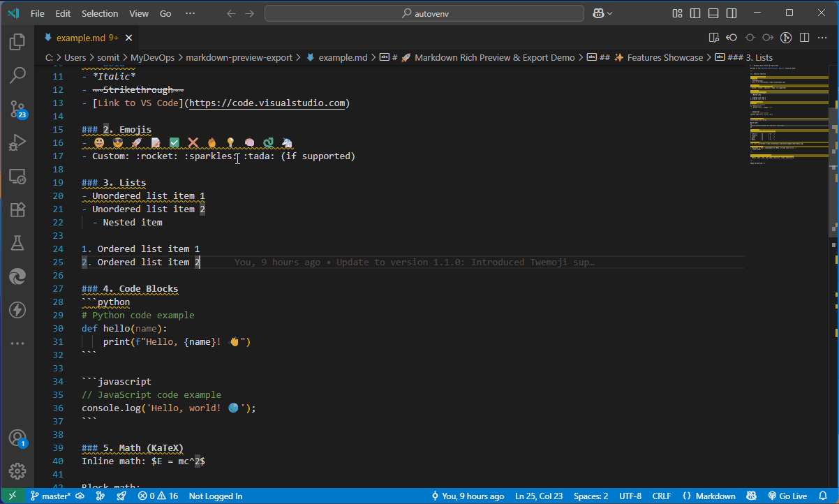Open the View menu
This screenshot has height=504, width=839.
[x=139, y=13]
